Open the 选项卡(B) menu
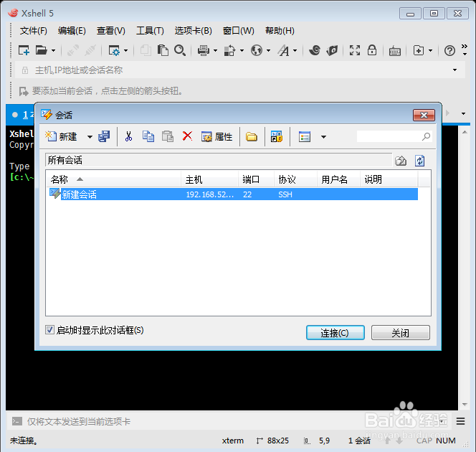This screenshot has width=476, height=452. tap(193, 31)
